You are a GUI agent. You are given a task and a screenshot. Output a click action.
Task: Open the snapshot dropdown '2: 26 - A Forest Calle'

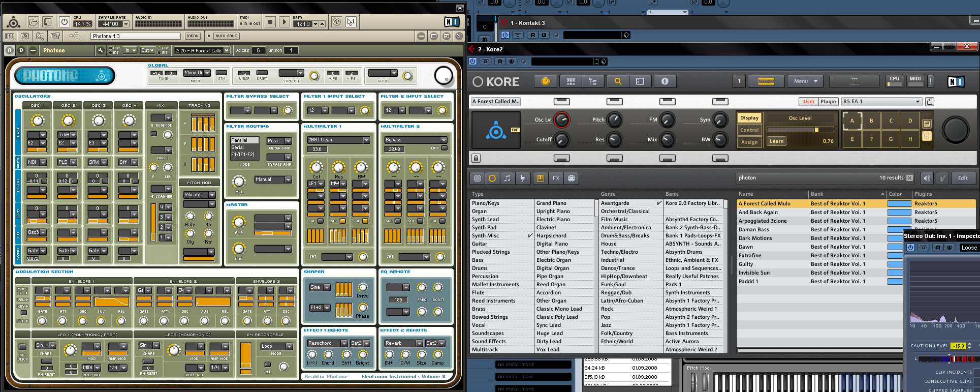pos(202,50)
